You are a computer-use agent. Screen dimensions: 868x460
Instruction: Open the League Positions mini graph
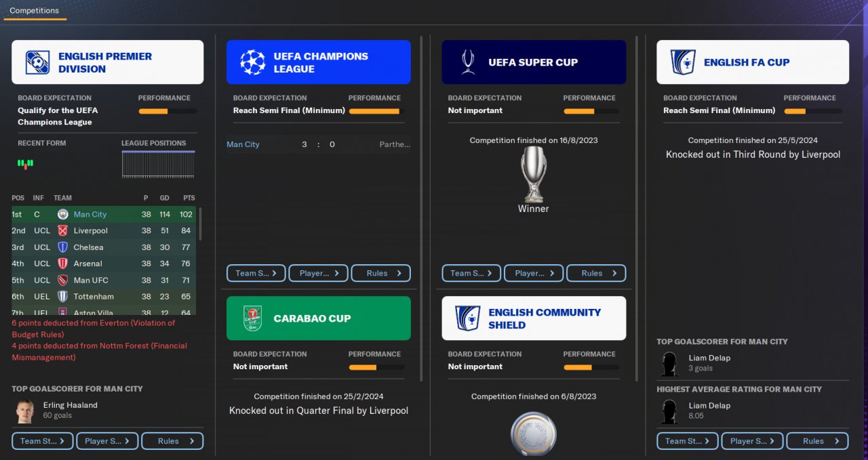pyautogui.click(x=158, y=165)
